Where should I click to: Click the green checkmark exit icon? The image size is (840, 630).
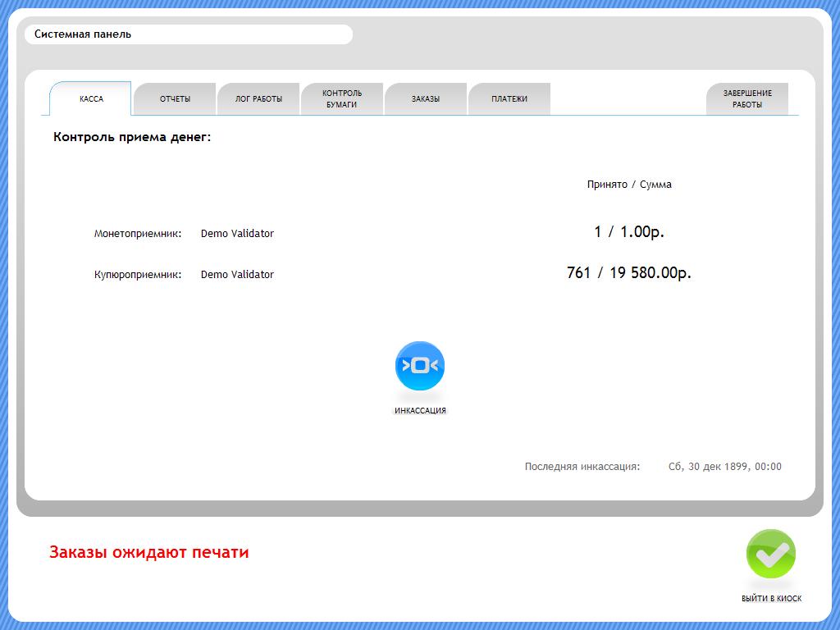pyautogui.click(x=770, y=555)
